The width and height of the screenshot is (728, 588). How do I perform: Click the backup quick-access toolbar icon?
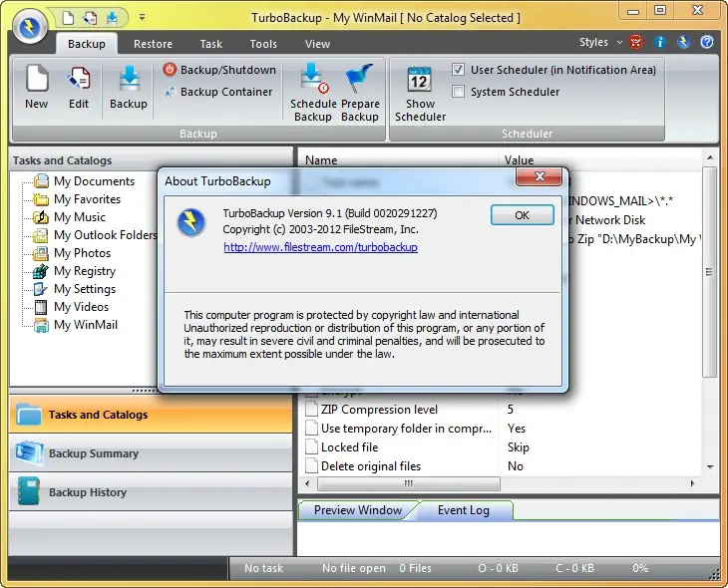click(x=112, y=18)
